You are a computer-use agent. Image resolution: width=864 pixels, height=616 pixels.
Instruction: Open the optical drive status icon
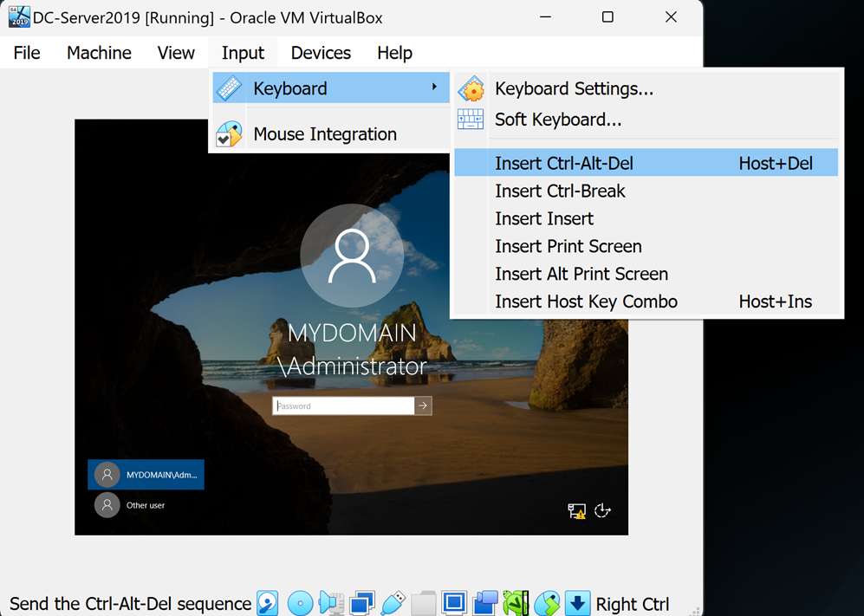tap(300, 603)
